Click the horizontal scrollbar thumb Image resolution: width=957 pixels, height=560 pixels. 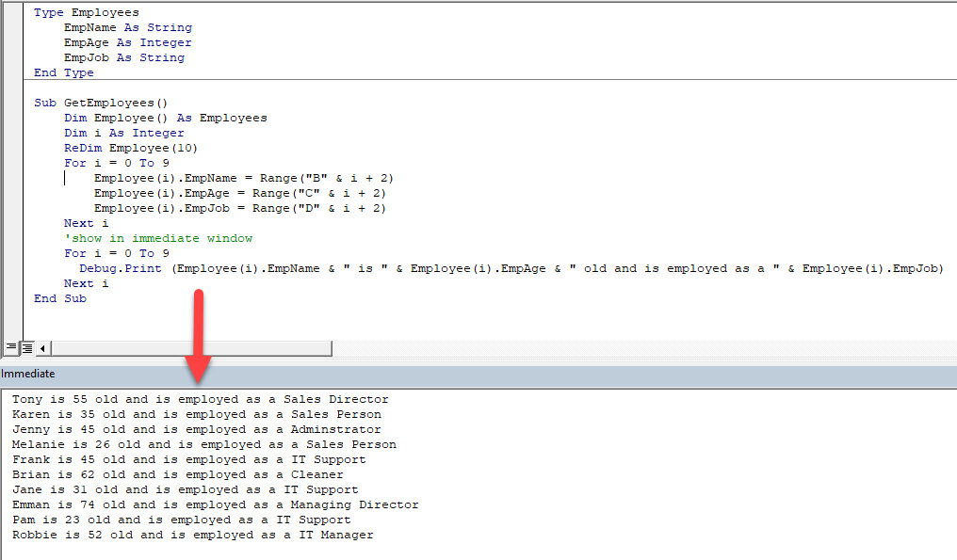(188, 348)
